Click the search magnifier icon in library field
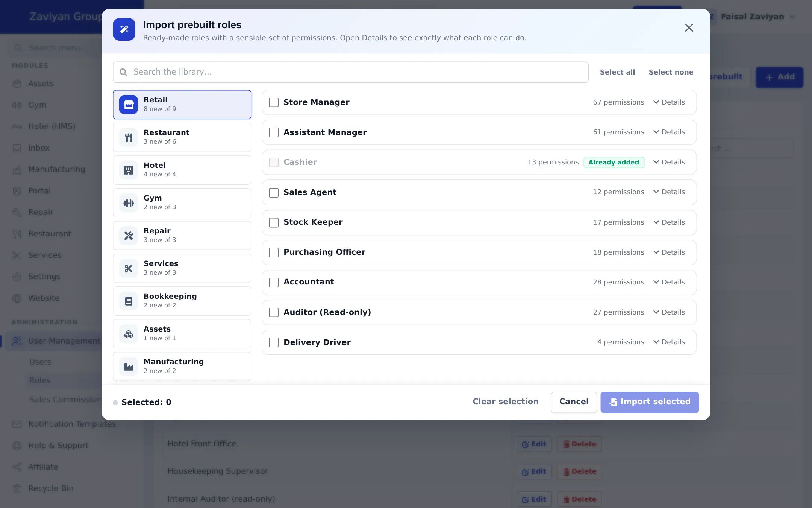Viewport: 812px width, 508px height. (x=123, y=72)
